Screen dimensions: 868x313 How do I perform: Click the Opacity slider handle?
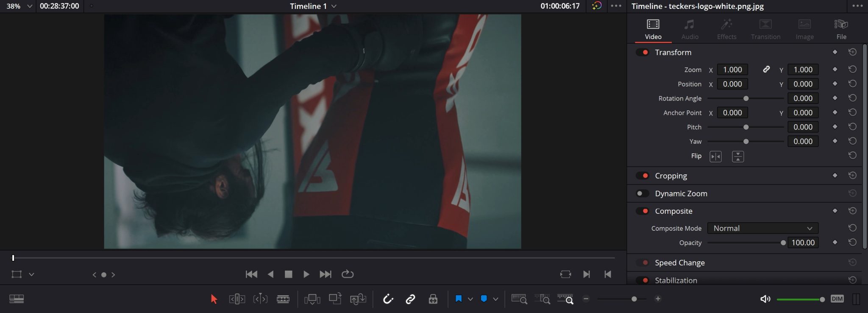(783, 243)
